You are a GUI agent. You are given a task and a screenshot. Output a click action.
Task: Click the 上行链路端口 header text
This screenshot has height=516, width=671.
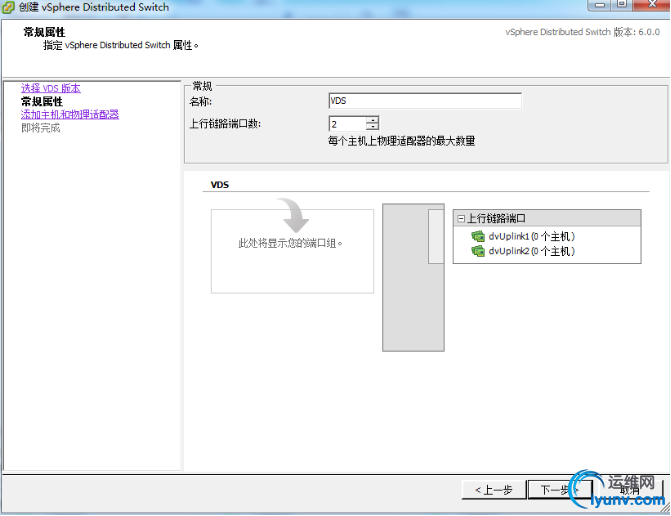(496, 218)
